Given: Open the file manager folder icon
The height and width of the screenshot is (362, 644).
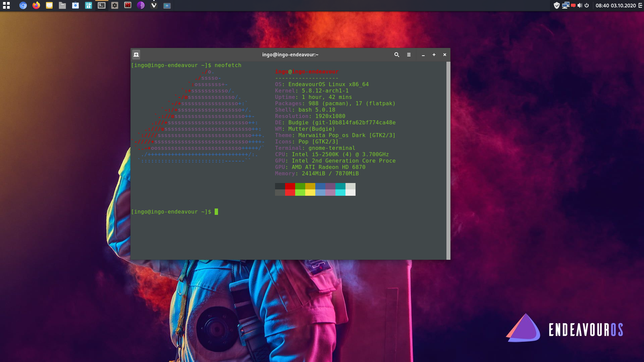Looking at the screenshot, I should tap(62, 5).
